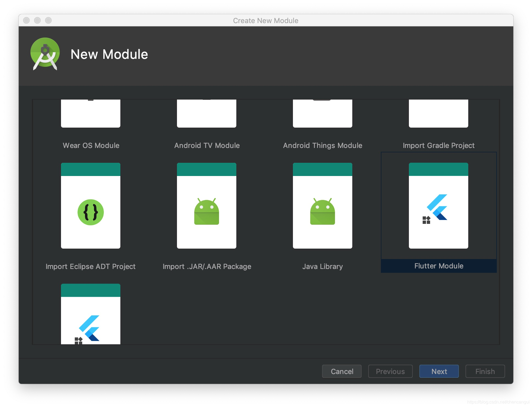Click the Flutter icon in the bottom row
Image resolution: width=532 pixels, height=407 pixels.
91,314
